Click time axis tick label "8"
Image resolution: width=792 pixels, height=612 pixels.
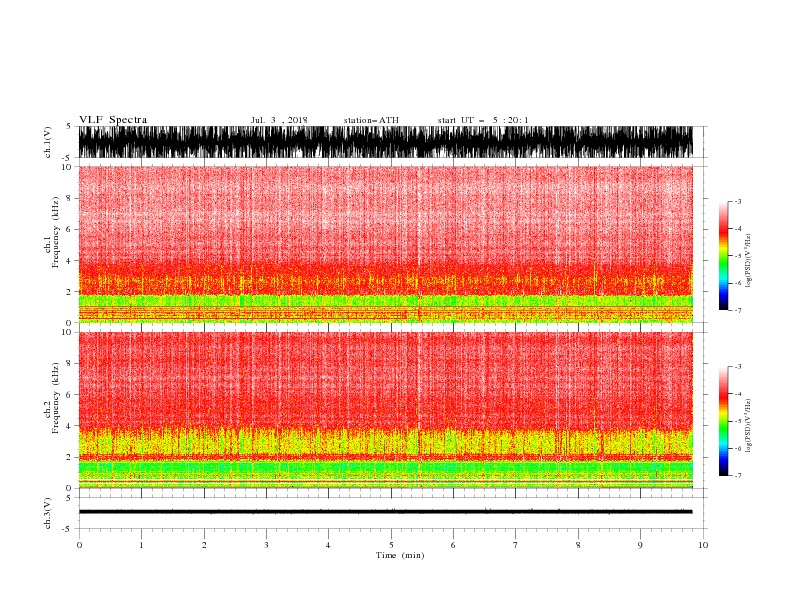(578, 545)
